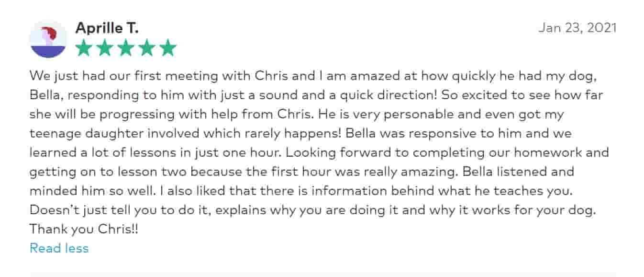Open Aprille T.'s profile avatar
This screenshot has height=277, width=644.
[48, 40]
